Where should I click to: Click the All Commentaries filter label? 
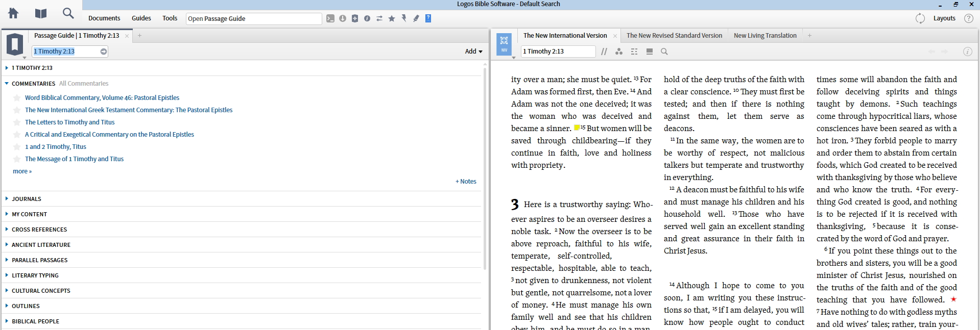click(x=84, y=84)
